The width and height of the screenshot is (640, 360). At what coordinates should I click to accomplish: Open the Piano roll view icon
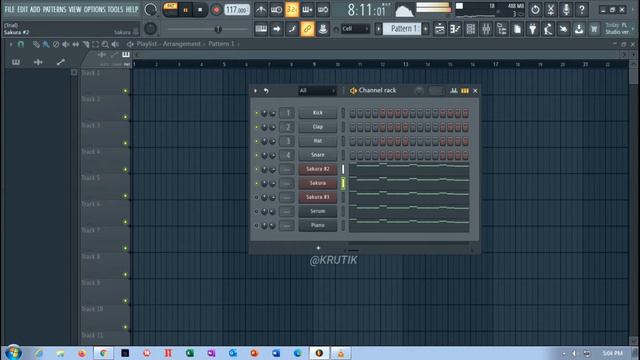[x=455, y=29]
